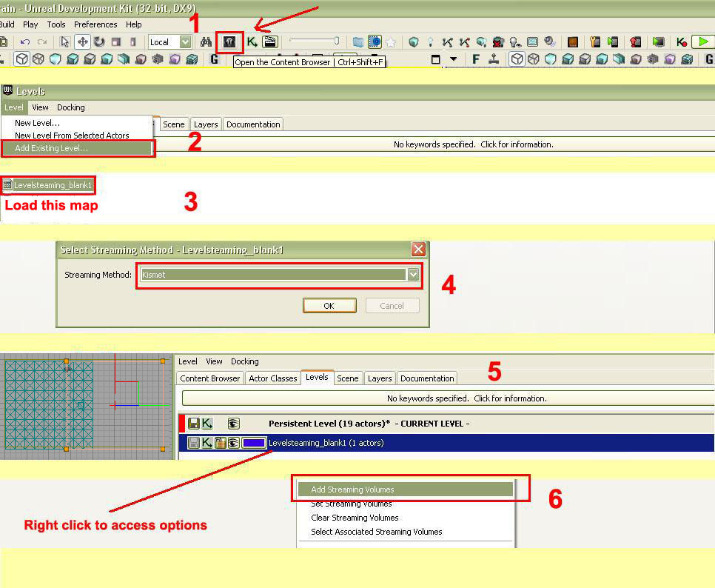The width and height of the screenshot is (715, 588).
Task: Click the blue color swatch of Levelsteaming_blank1
Action: (254, 443)
